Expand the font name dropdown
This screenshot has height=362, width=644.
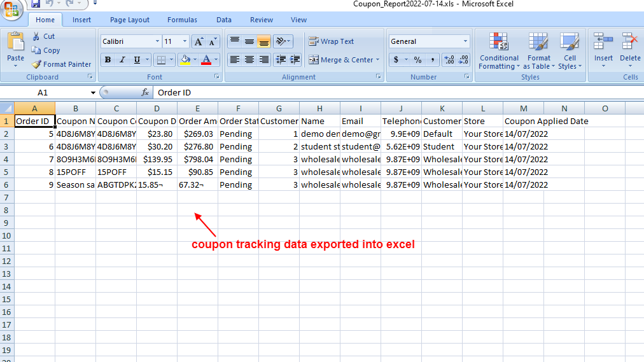(x=157, y=41)
